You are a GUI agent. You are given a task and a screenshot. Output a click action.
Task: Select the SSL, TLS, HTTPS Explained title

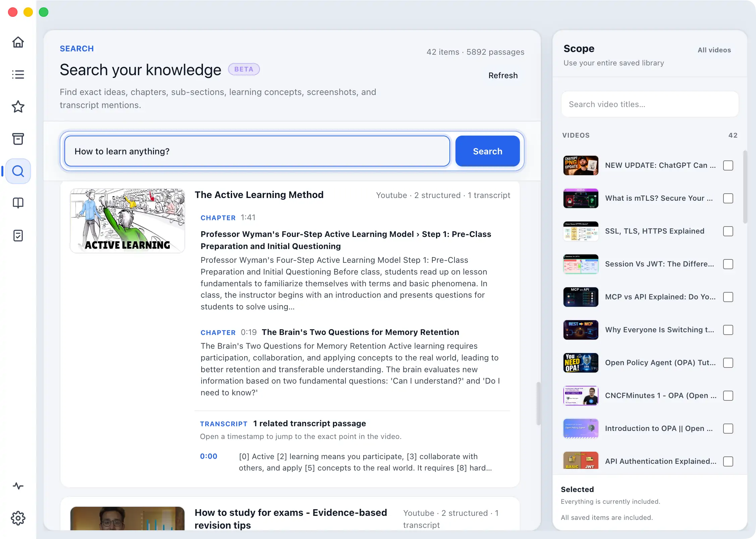pos(654,231)
